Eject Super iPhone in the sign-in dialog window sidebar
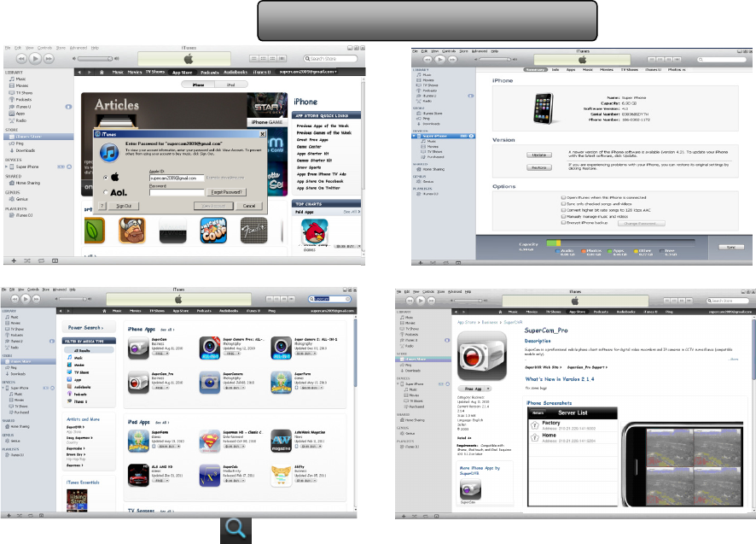 coord(69,167)
